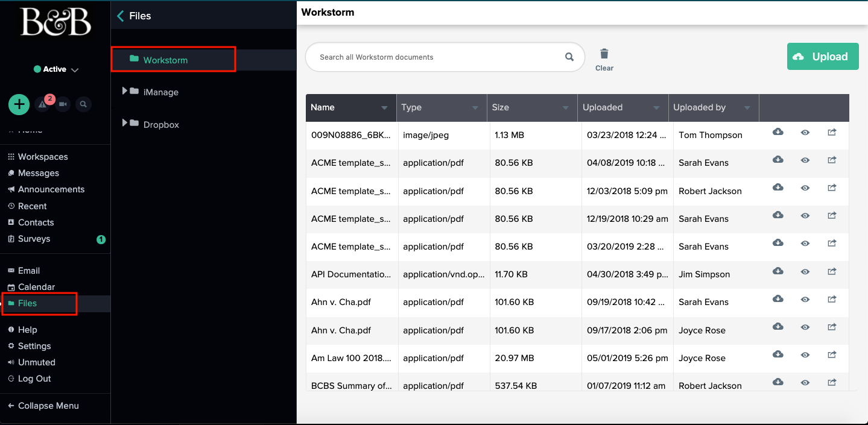Start a video call via camera icon
Screen dimensions: 868x425
pyautogui.click(x=63, y=104)
